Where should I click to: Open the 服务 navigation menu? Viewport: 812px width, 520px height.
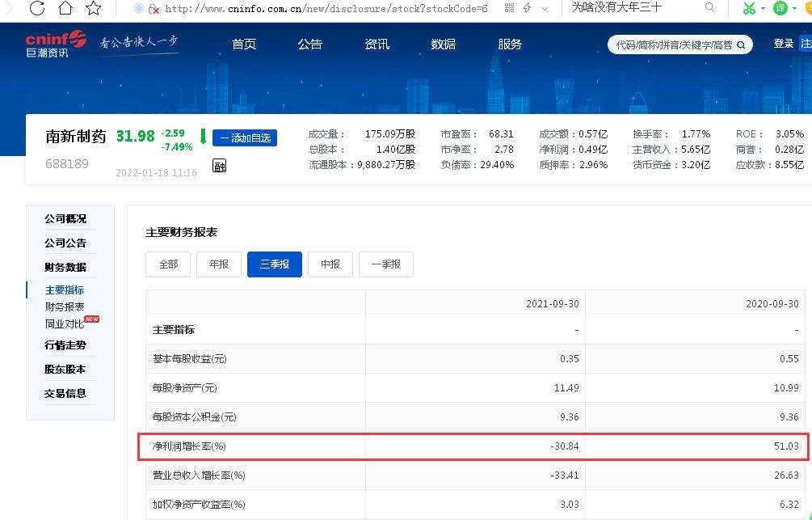click(x=510, y=44)
